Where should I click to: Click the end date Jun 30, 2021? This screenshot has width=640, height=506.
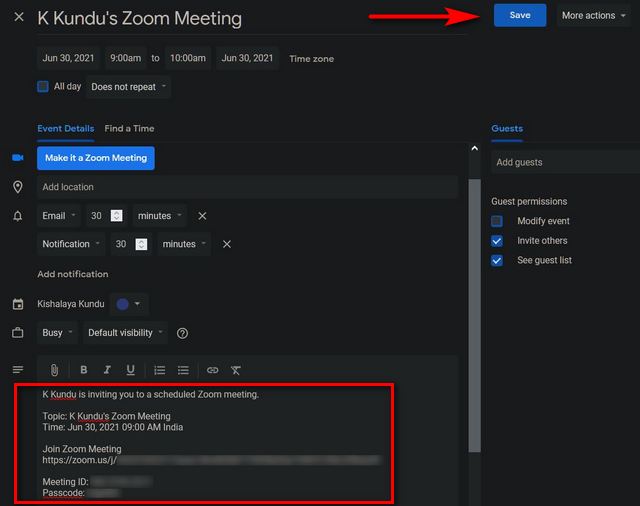247,58
